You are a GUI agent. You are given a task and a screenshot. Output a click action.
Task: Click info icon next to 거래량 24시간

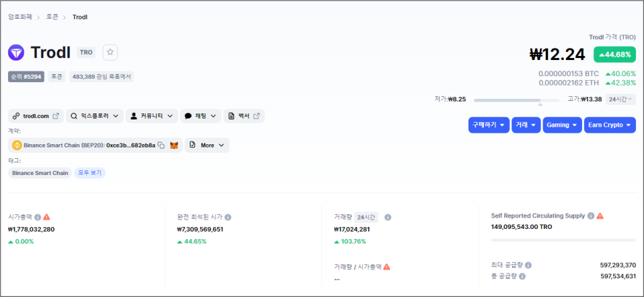point(388,217)
